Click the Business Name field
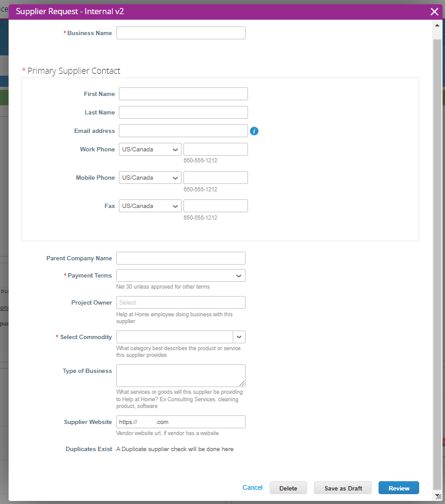The height and width of the screenshot is (504, 445). (x=181, y=33)
